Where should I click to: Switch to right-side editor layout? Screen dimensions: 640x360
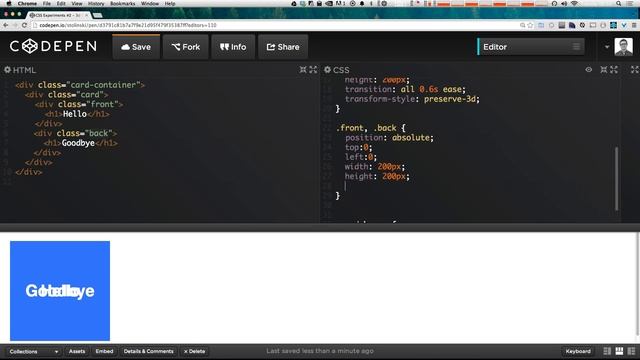[x=631, y=351]
